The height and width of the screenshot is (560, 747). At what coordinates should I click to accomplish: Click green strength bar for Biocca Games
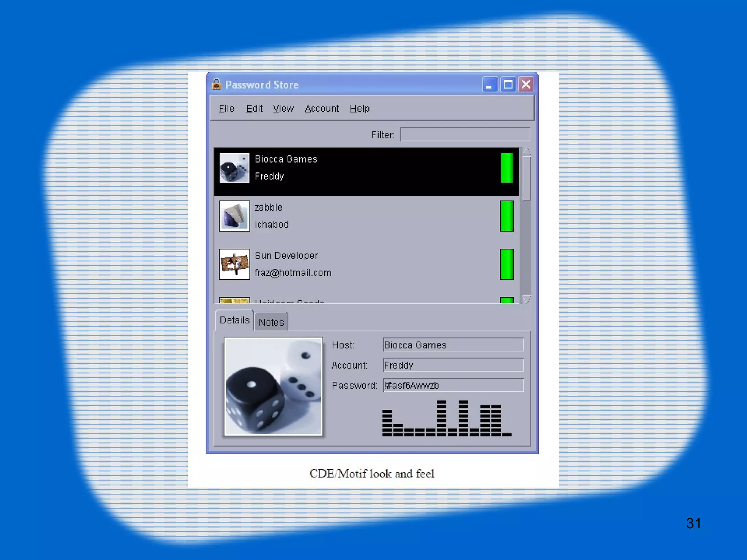507,168
